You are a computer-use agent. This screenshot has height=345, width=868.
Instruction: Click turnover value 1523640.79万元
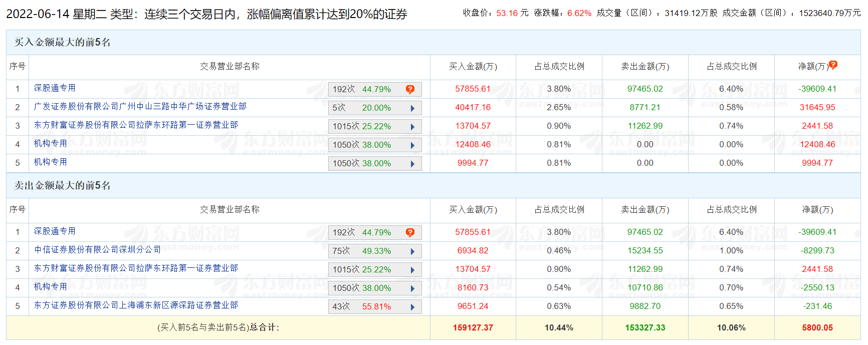(x=830, y=13)
